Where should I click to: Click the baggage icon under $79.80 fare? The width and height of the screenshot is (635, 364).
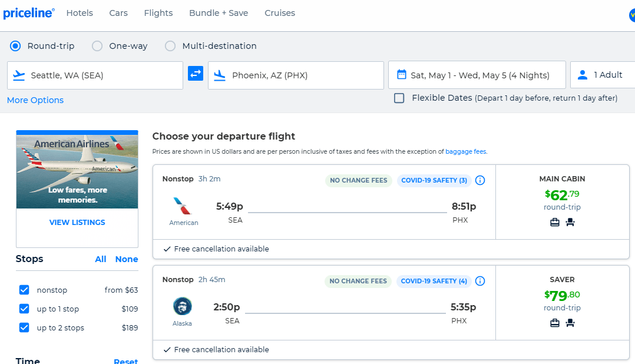pyautogui.click(x=555, y=323)
